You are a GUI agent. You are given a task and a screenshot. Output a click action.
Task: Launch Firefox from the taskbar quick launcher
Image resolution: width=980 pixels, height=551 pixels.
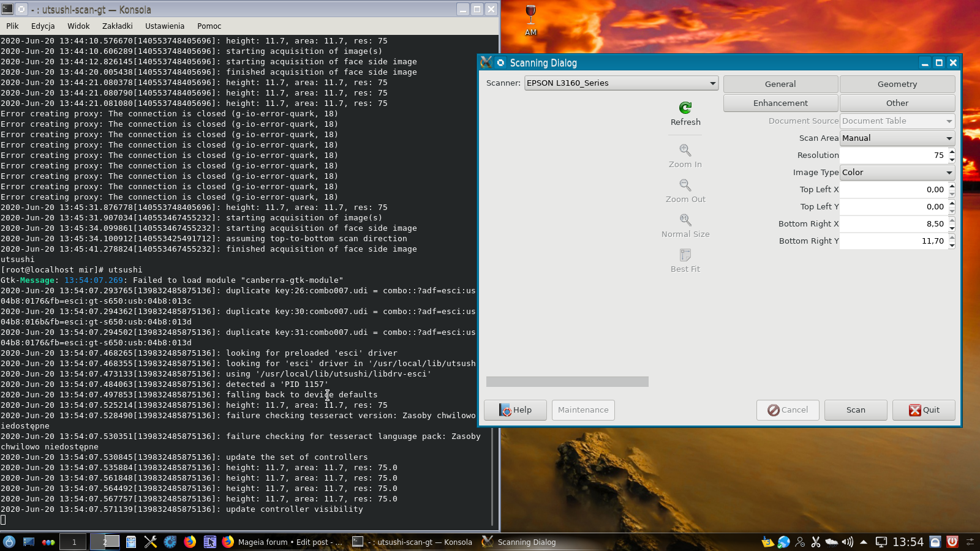coord(190,542)
